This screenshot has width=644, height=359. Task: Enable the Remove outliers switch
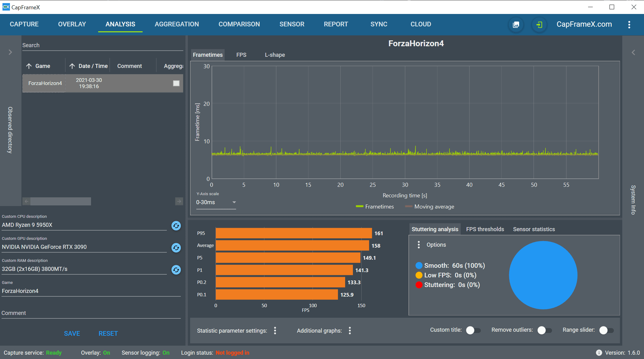click(x=545, y=330)
